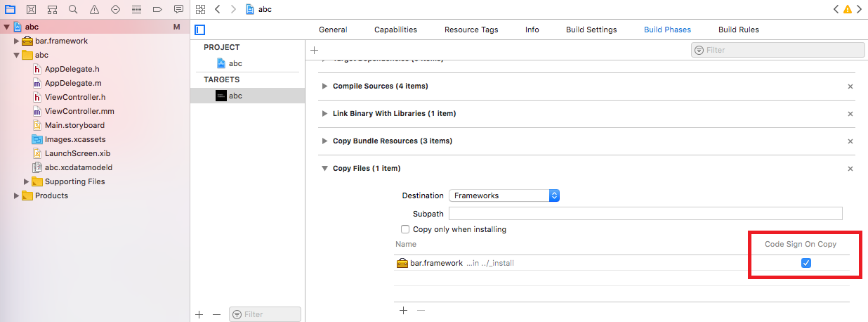Expand the Compile Sources section
This screenshot has width=868, height=322.
[324, 86]
